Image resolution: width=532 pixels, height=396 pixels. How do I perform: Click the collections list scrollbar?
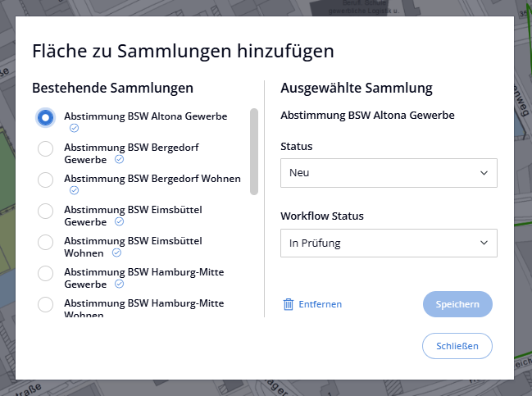[254, 152]
